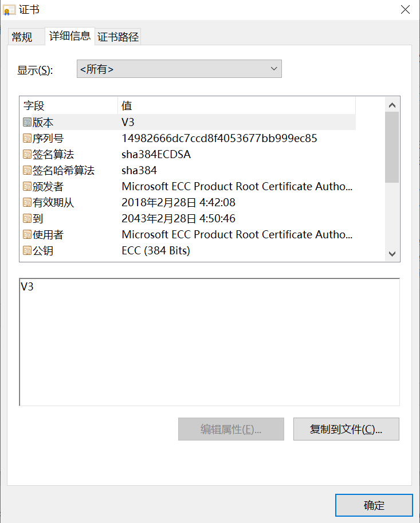Click the sha384ECDSA value
Screen dimensions: 420x523
(x=156, y=155)
